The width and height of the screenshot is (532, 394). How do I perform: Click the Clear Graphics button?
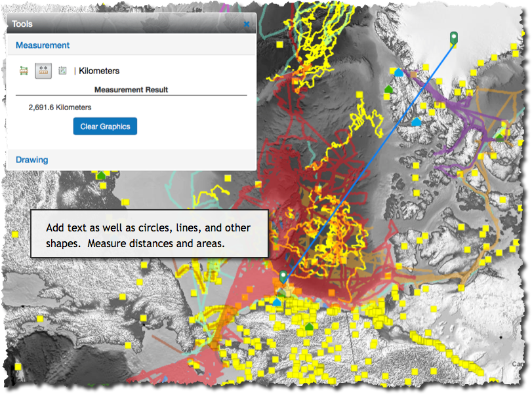click(x=105, y=126)
